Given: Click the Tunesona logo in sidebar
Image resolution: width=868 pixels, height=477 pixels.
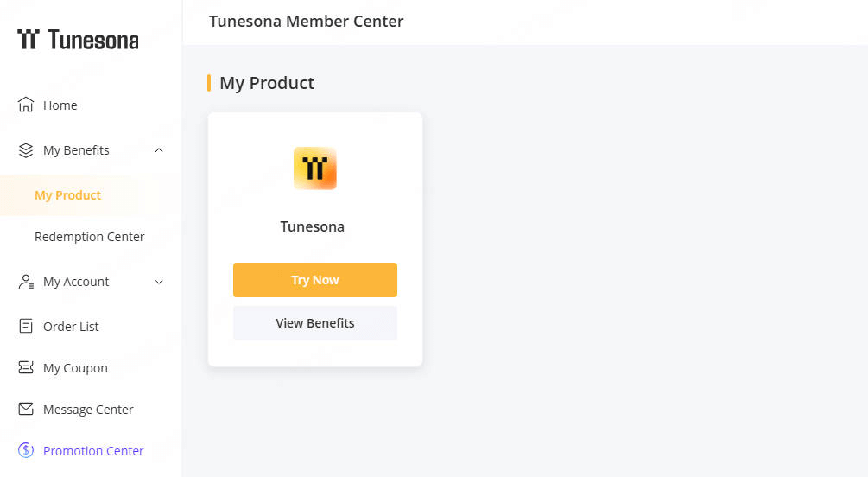Looking at the screenshot, I should [x=78, y=40].
